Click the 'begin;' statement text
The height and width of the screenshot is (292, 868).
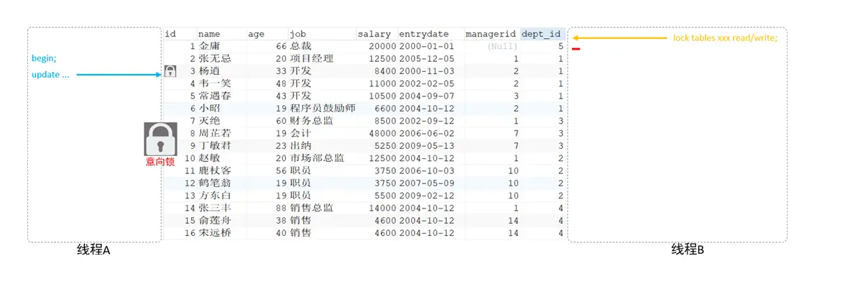pyautogui.click(x=44, y=58)
